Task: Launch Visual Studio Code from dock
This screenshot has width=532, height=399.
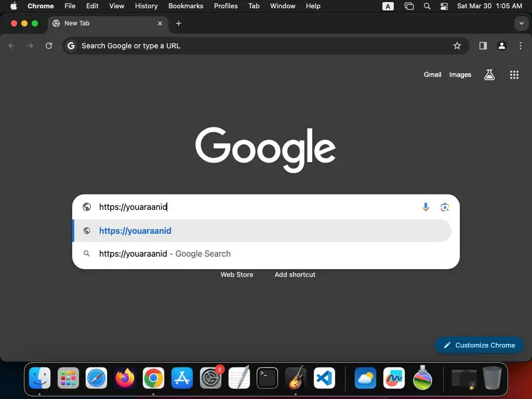Action: tap(324, 378)
